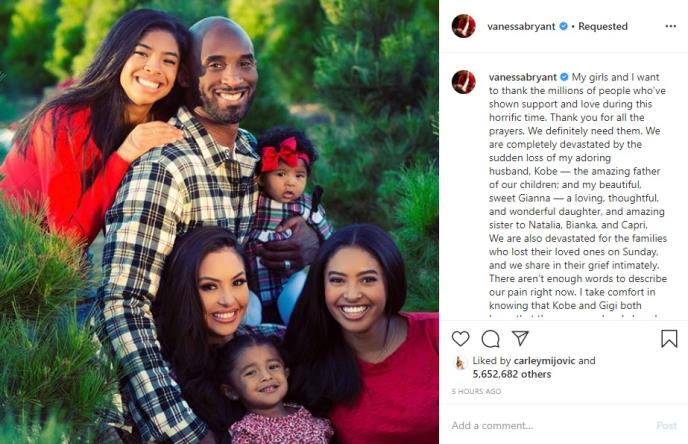The image size is (688, 444).
Task: Open the vanessabryant username in the header
Action: [521, 26]
